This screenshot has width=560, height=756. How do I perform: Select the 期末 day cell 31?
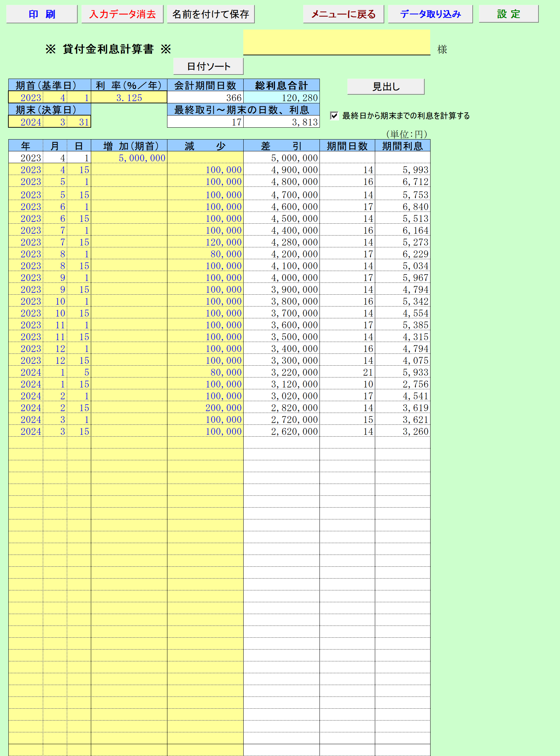pyautogui.click(x=79, y=122)
